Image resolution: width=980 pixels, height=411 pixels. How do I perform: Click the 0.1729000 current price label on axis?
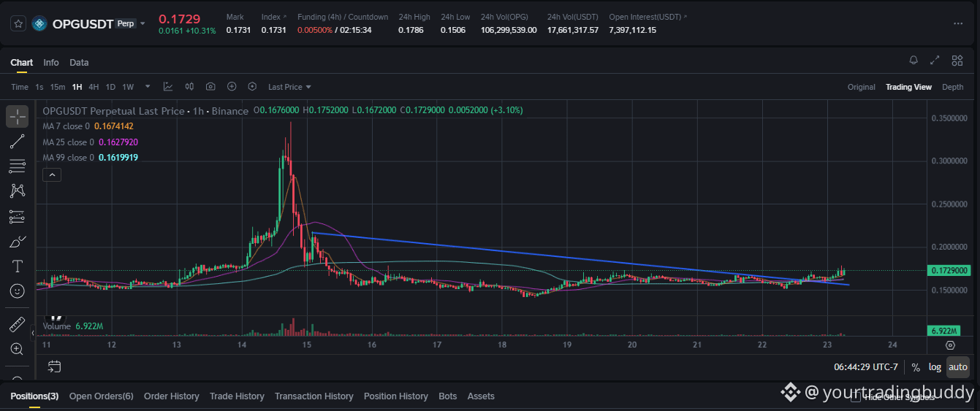coord(949,271)
